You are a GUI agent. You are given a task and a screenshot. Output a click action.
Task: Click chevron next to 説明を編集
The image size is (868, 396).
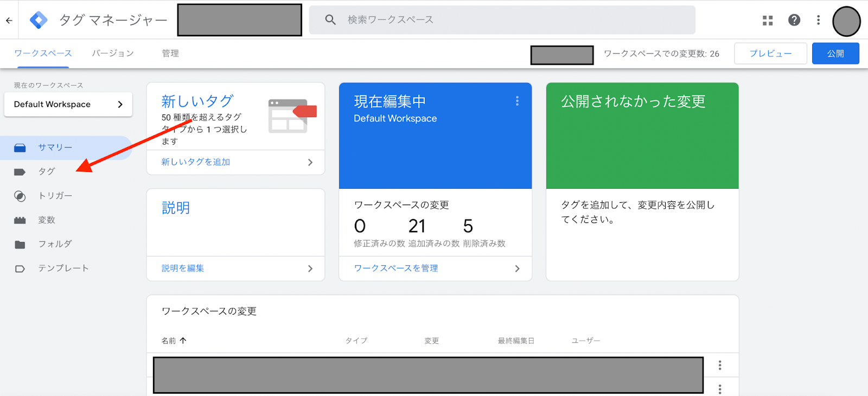[x=310, y=269]
